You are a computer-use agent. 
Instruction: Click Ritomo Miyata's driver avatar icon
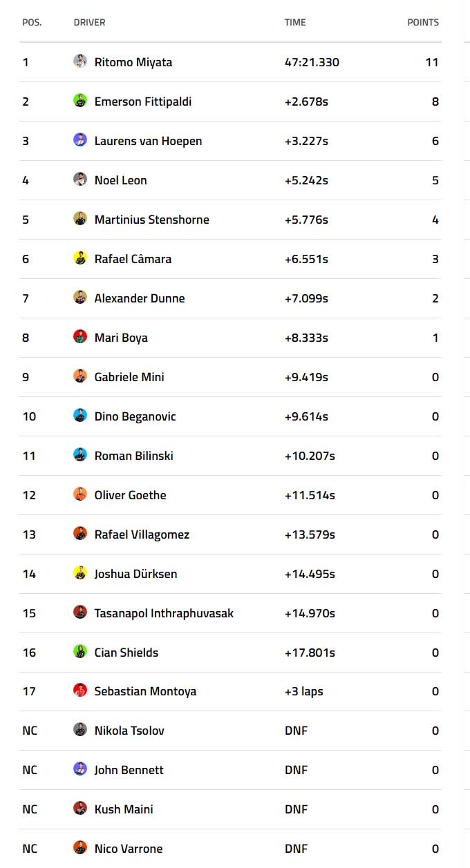tap(80, 61)
